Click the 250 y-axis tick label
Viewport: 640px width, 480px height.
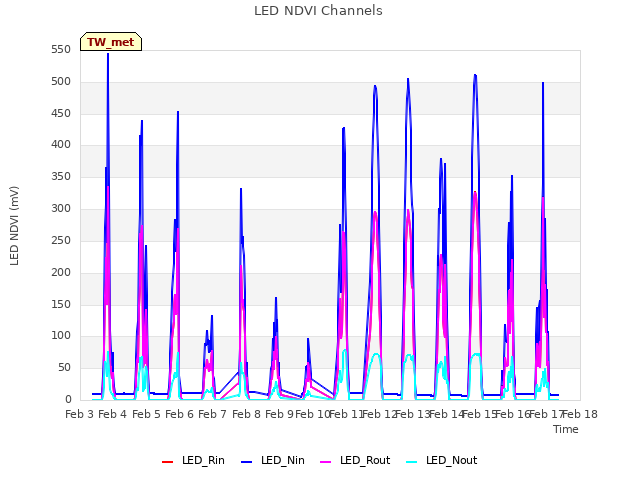coord(61,240)
